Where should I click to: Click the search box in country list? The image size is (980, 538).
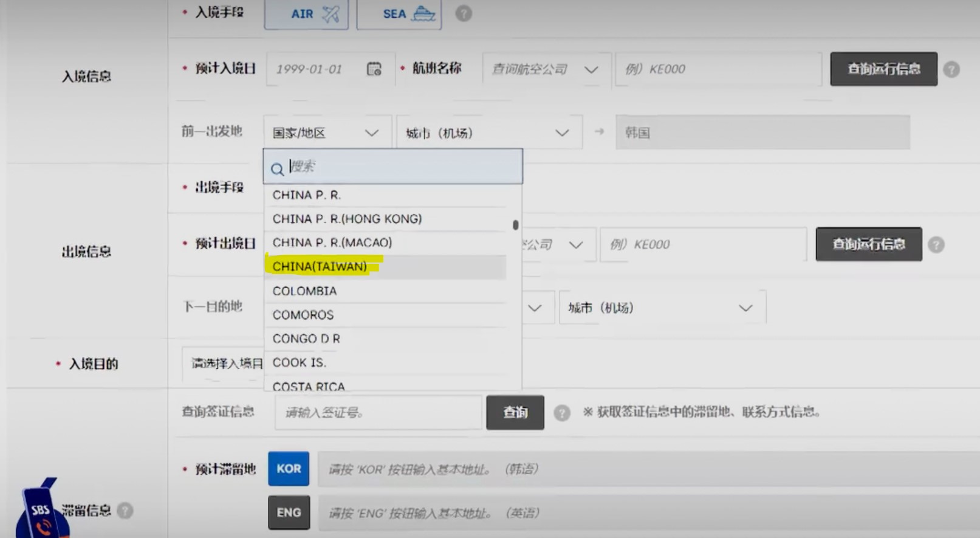coord(401,167)
